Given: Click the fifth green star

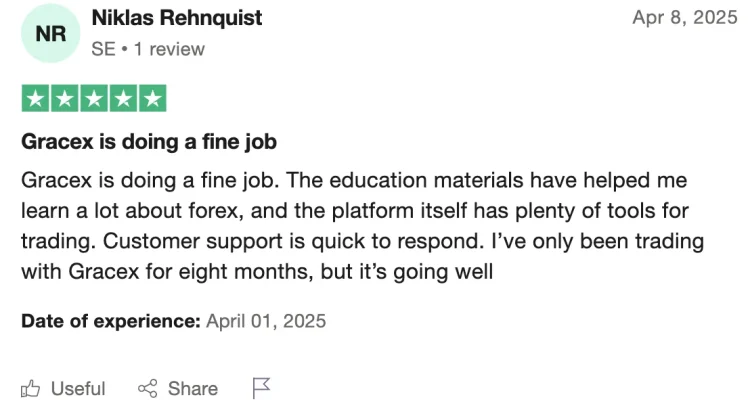Looking at the screenshot, I should pos(153,99).
